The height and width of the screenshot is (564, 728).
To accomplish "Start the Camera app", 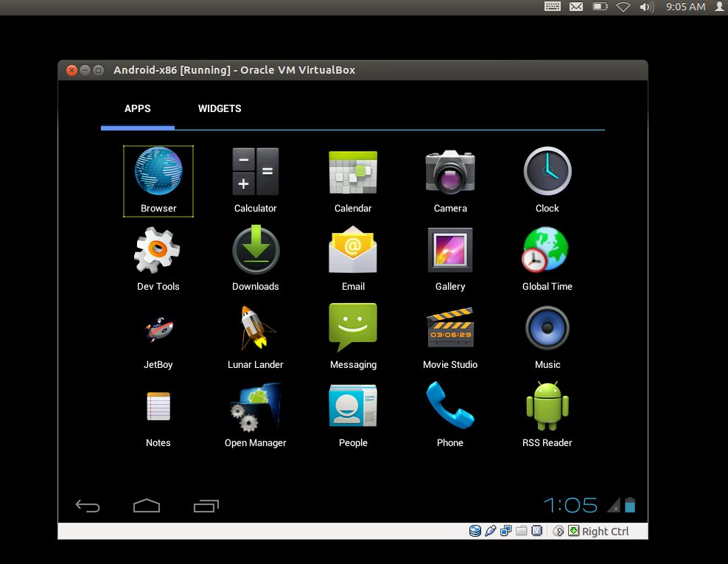I will click(450, 181).
